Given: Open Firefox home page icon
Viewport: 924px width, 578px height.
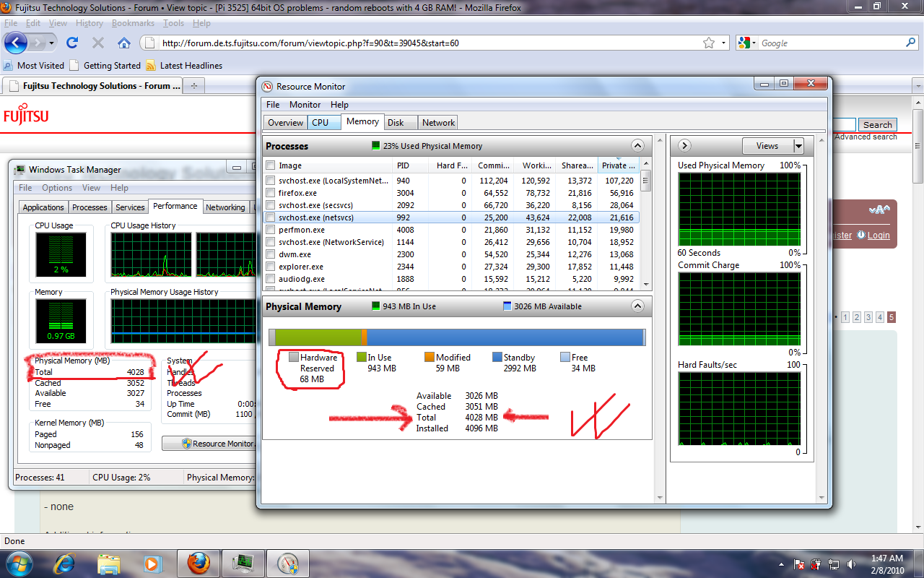Looking at the screenshot, I should coord(124,43).
